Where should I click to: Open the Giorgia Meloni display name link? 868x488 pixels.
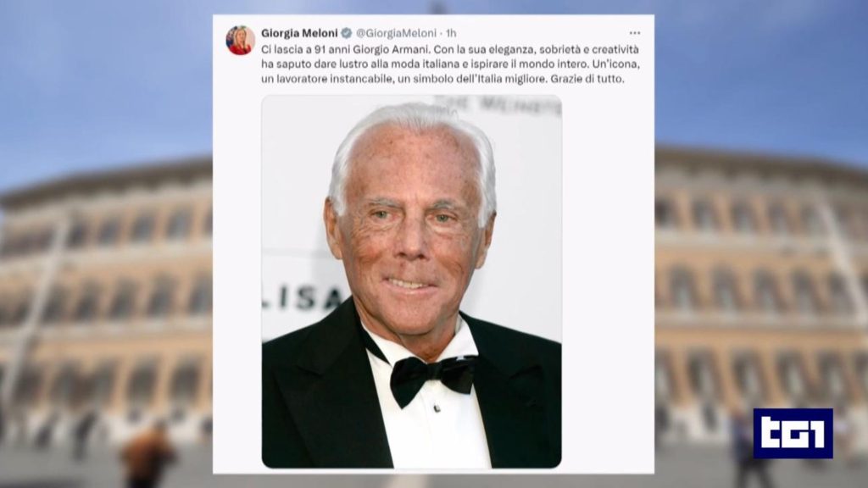point(299,33)
